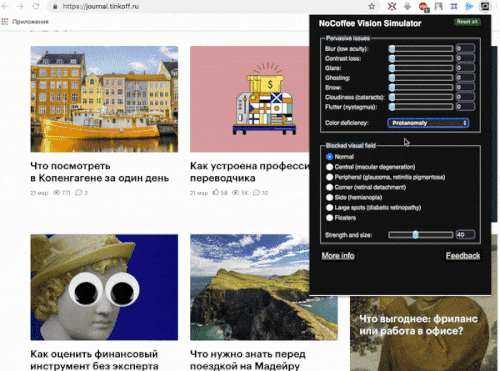The width and height of the screenshot is (500, 371).
Task: Click the Contrast loss value input field
Action: 465,58
